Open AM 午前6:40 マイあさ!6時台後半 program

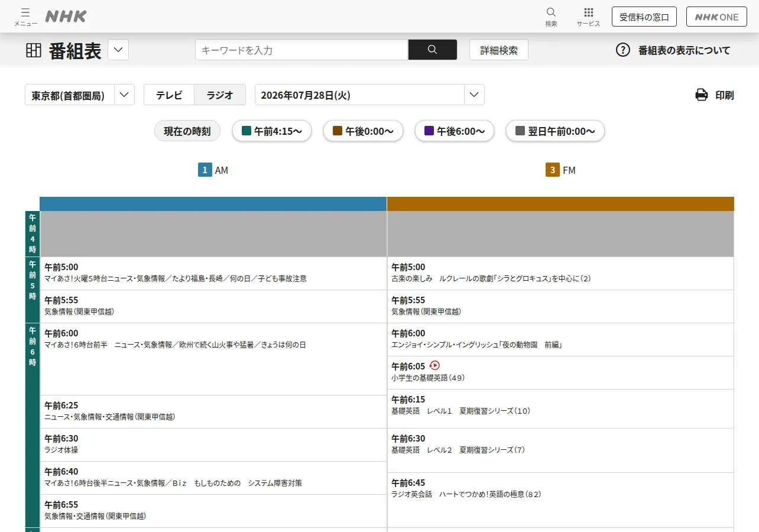click(213, 478)
